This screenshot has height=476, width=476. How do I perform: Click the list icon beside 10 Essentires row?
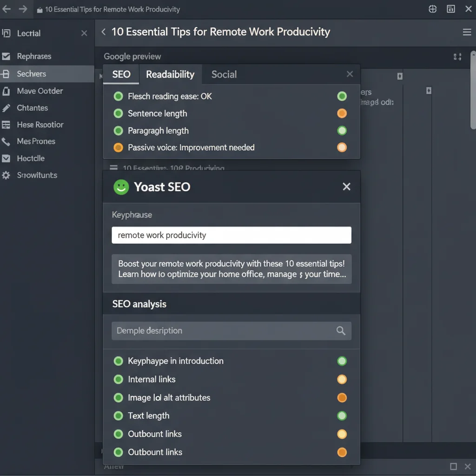113,167
